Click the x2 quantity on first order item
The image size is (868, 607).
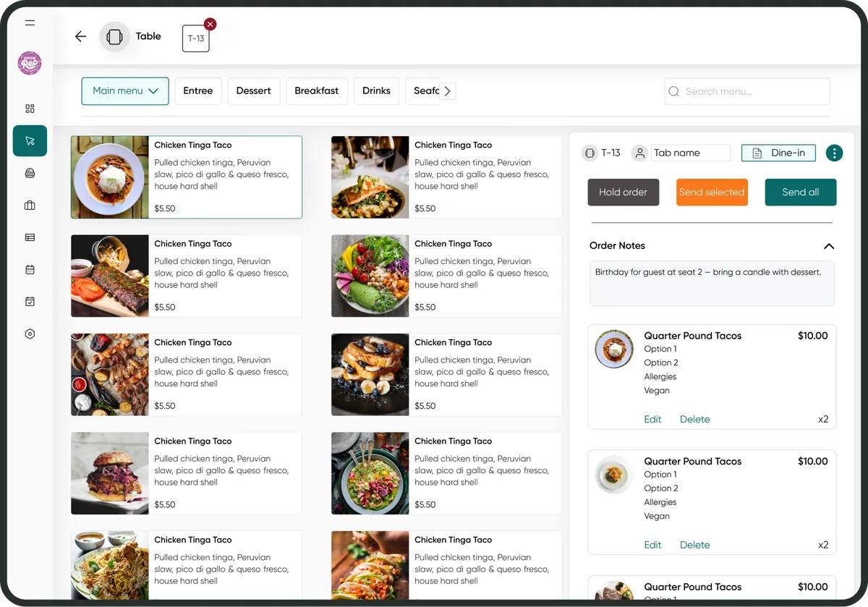823,420
